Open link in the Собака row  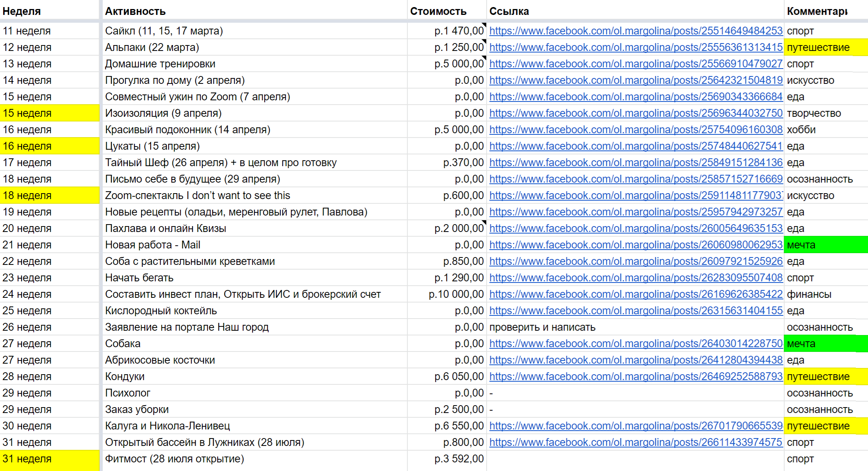pos(636,343)
